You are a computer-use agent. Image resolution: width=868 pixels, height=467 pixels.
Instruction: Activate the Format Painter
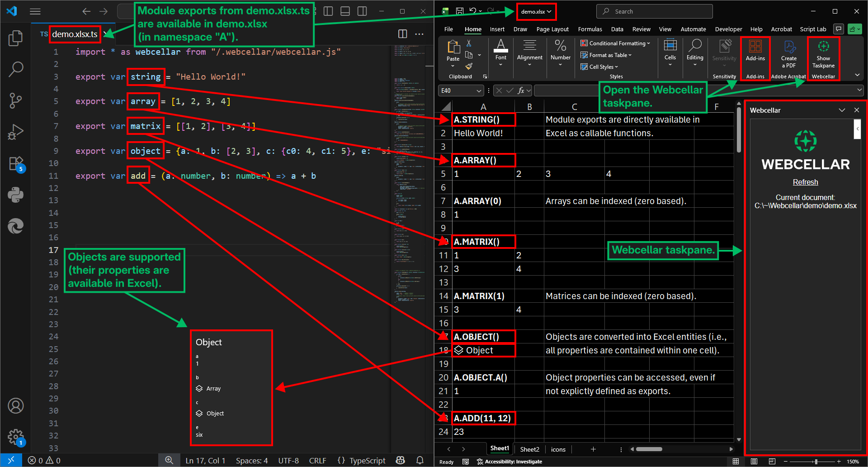click(x=469, y=67)
